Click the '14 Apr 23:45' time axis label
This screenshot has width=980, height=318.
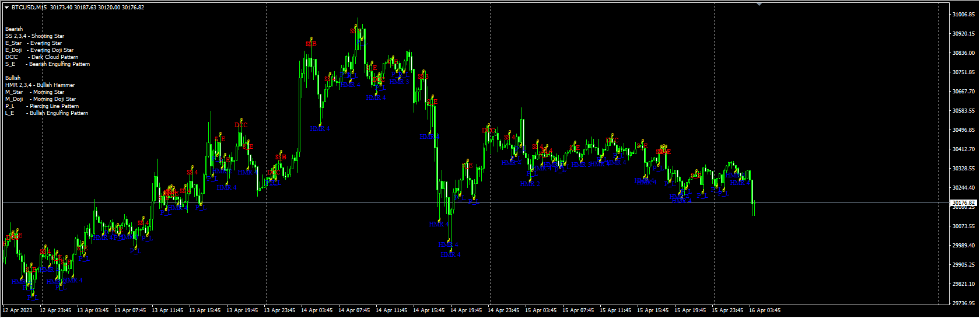[x=503, y=310]
